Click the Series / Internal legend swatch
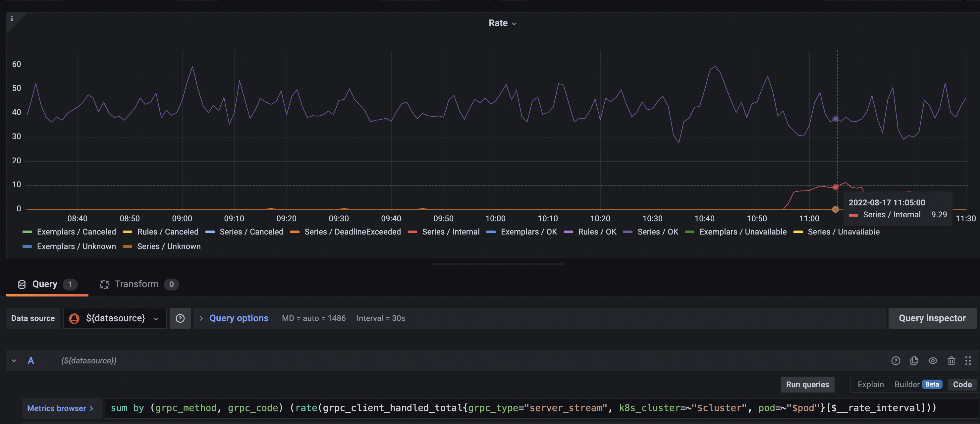 [x=412, y=232]
